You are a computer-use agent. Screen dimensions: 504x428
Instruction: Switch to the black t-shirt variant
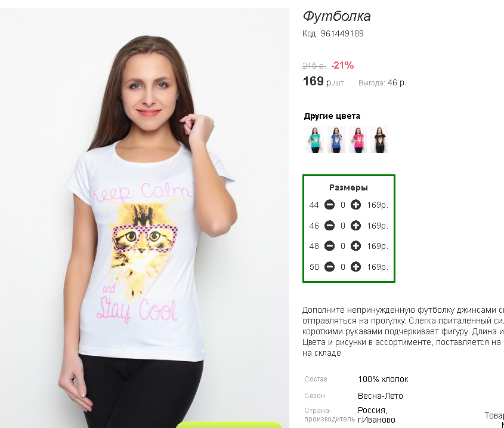379,139
